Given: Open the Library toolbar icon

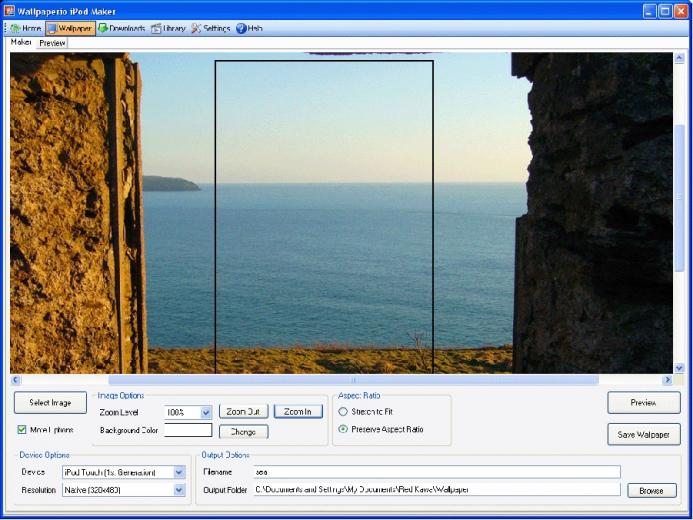Looking at the screenshot, I should (156, 28).
